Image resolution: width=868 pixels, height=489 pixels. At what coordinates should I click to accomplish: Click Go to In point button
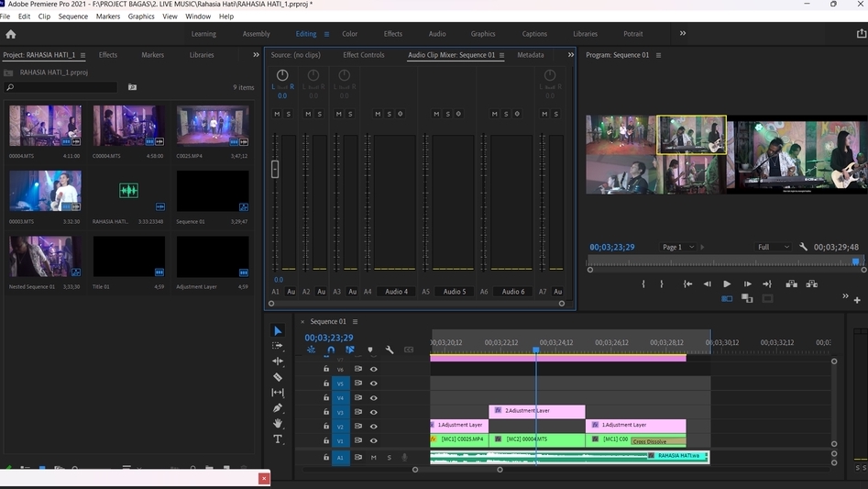point(687,283)
